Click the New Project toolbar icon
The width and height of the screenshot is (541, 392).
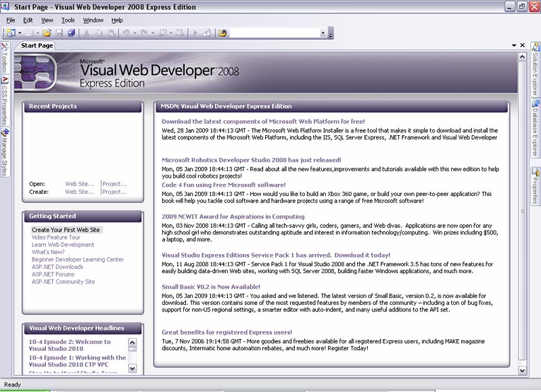[x=11, y=32]
